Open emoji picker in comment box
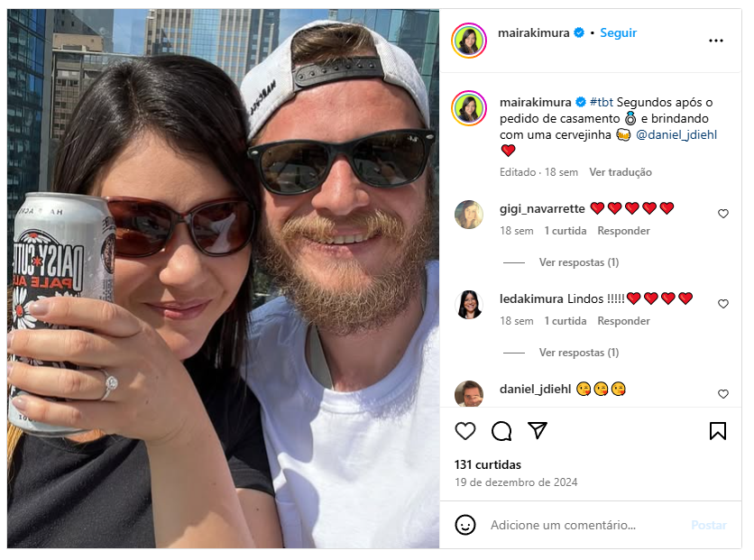The image size is (754, 560). click(465, 525)
